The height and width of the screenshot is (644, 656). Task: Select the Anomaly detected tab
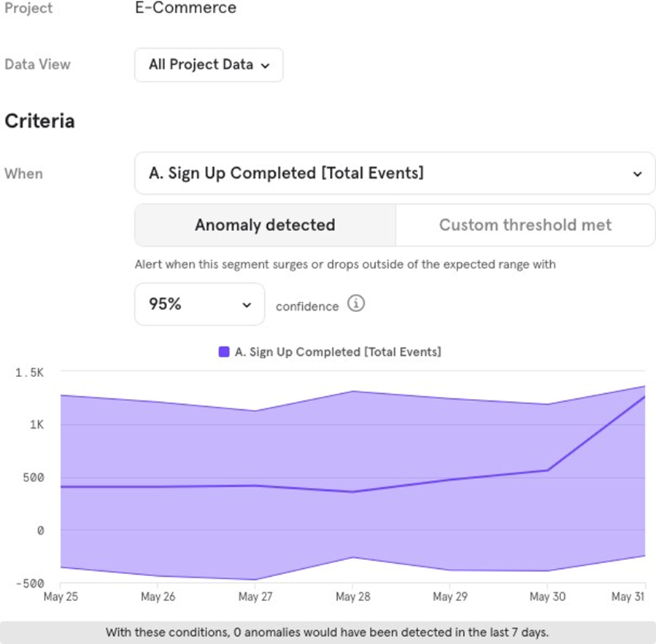[x=265, y=225]
